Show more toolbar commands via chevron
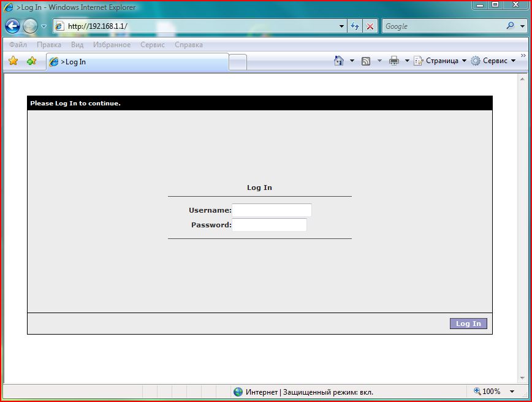The height and width of the screenshot is (402, 532). (523, 55)
